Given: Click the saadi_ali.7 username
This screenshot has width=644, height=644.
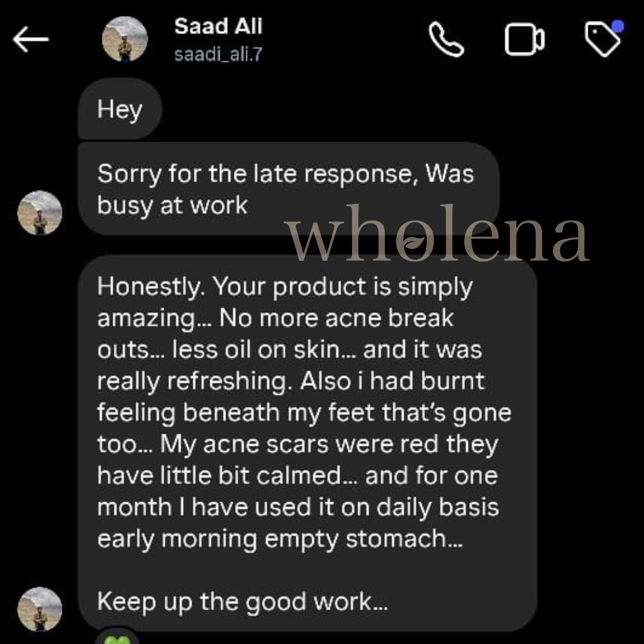Looking at the screenshot, I should pyautogui.click(x=218, y=54).
